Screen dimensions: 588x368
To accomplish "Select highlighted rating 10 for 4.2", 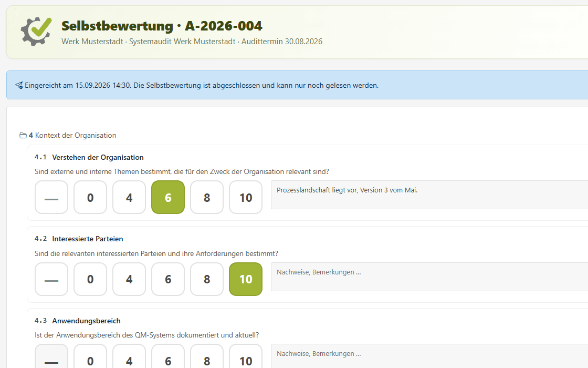I will (x=246, y=279).
